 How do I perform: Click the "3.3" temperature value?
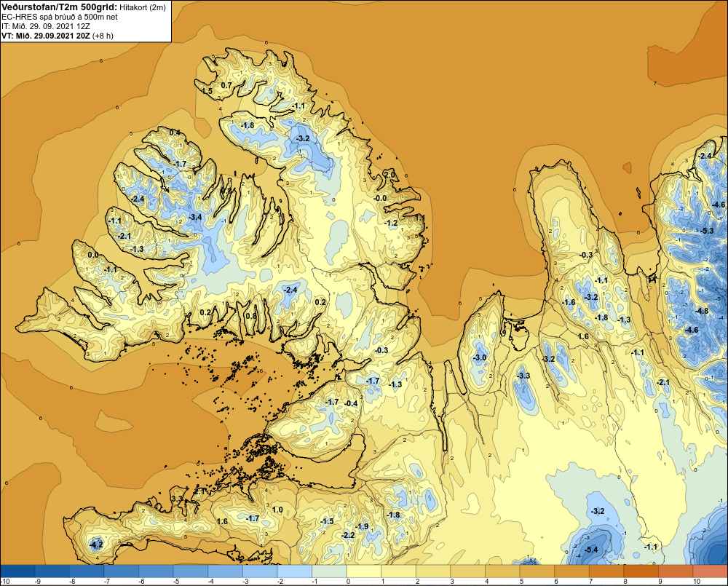[177, 498]
